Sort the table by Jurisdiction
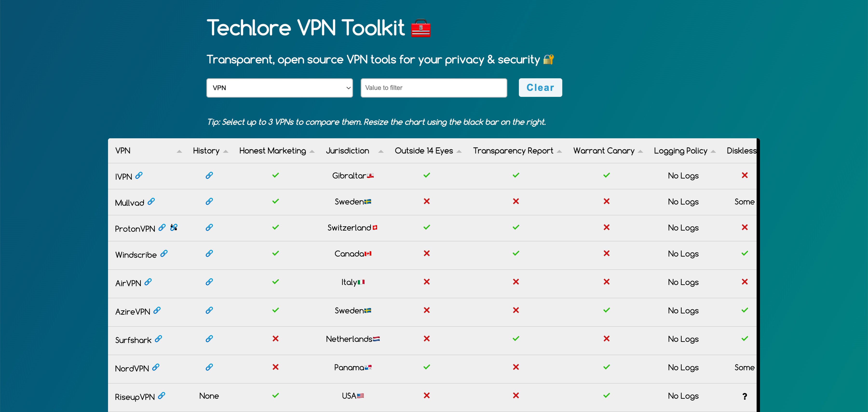Viewport: 868px width, 412px height. pyautogui.click(x=347, y=151)
